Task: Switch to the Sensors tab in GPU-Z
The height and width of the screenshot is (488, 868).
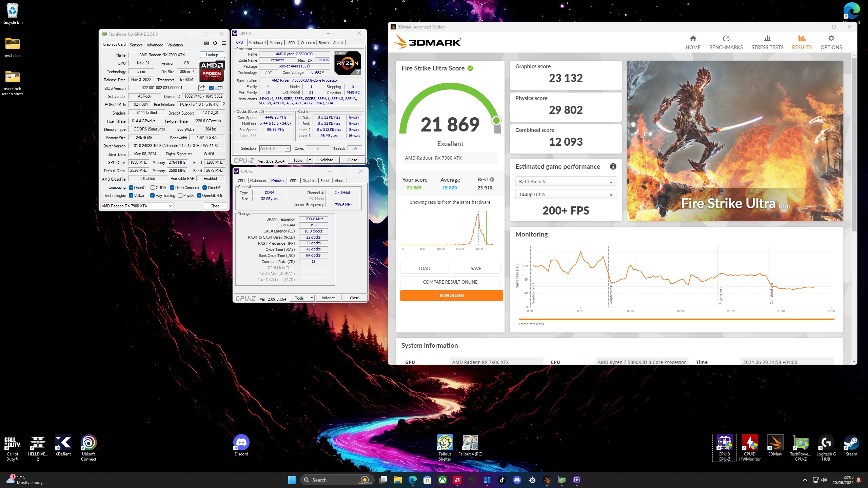Action: tap(136, 45)
